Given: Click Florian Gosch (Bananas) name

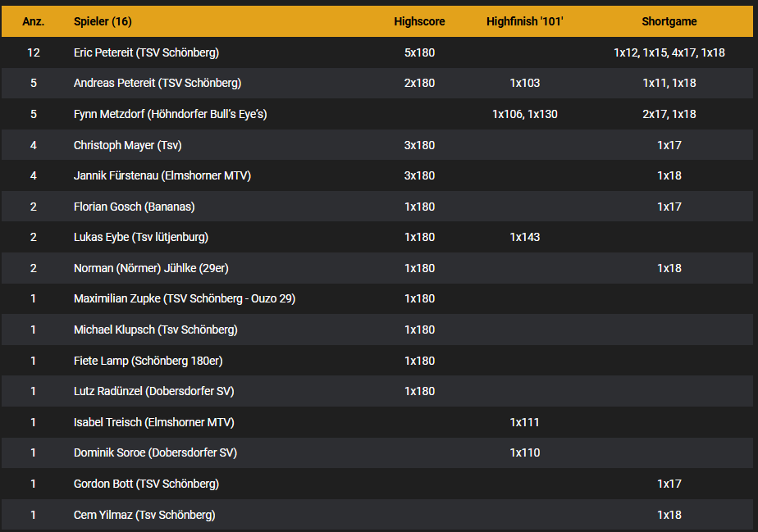Looking at the screenshot, I should pyautogui.click(x=134, y=207).
